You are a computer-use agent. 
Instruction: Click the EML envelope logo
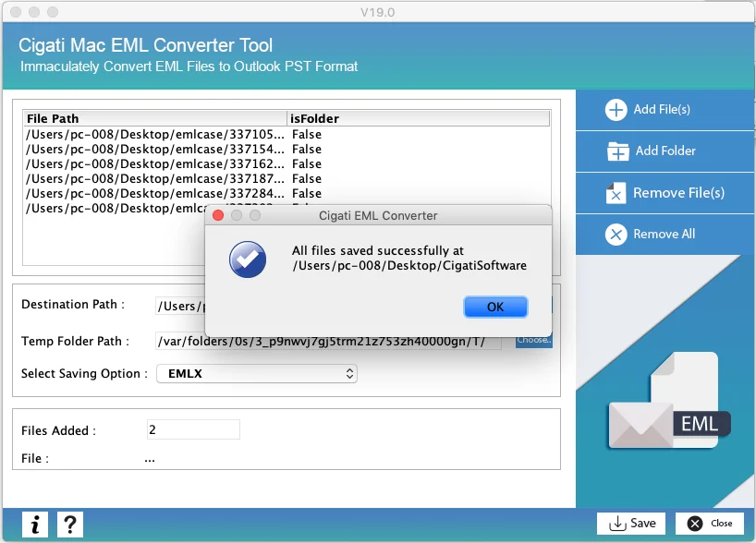point(669,402)
